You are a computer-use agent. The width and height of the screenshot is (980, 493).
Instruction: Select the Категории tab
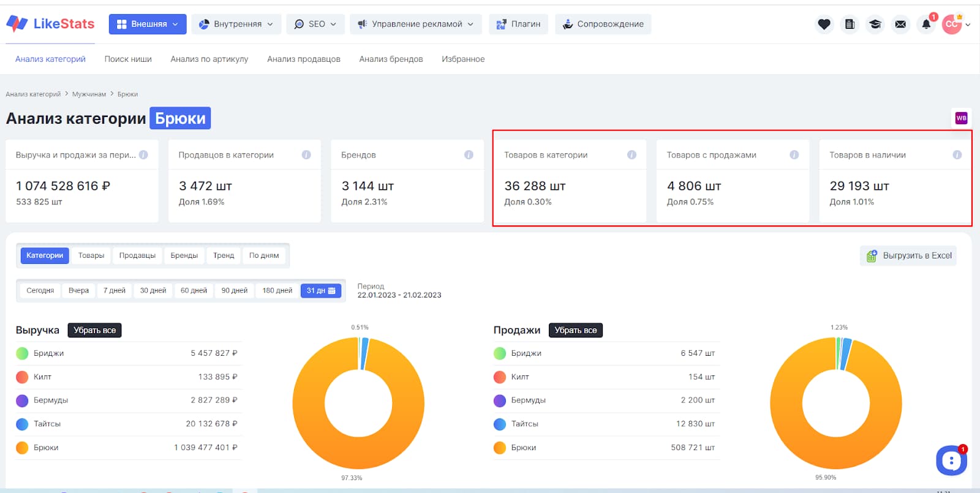click(x=45, y=255)
